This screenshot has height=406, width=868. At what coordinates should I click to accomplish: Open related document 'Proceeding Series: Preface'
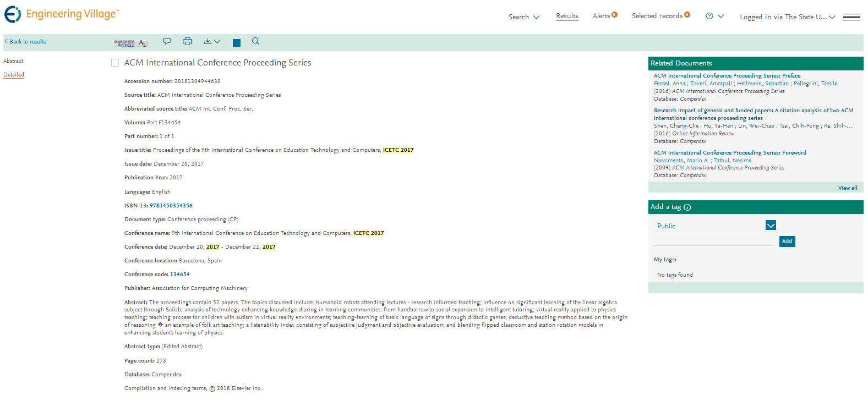coord(727,76)
